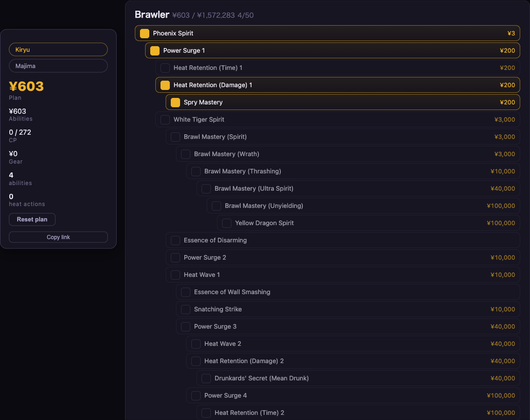
Task: Click the Essence of Disarming label
Action: click(x=216, y=240)
